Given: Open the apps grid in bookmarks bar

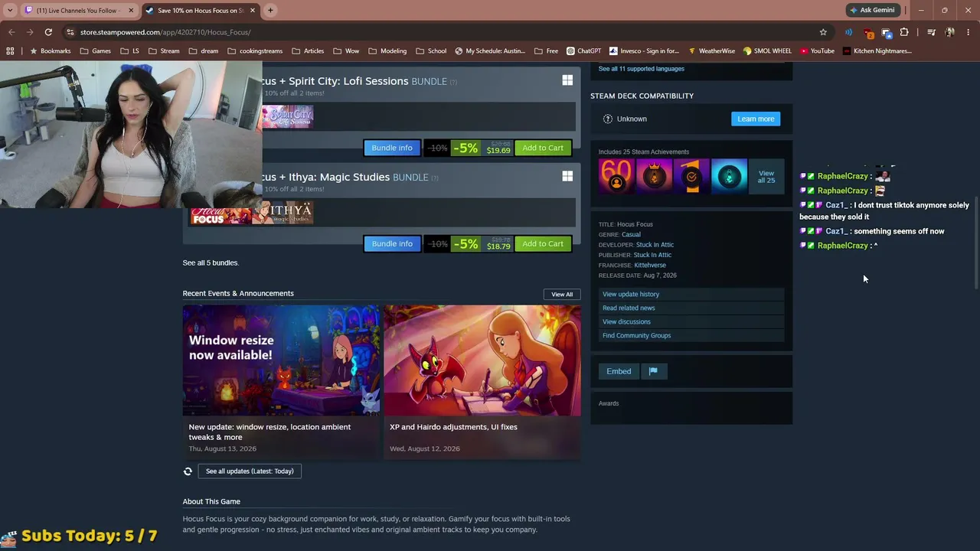Looking at the screenshot, I should click(x=10, y=51).
